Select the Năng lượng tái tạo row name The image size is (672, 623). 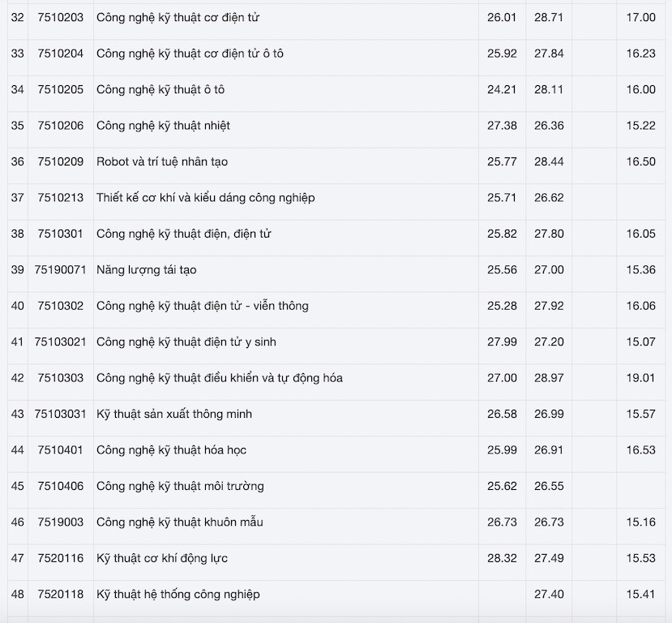[x=146, y=269]
